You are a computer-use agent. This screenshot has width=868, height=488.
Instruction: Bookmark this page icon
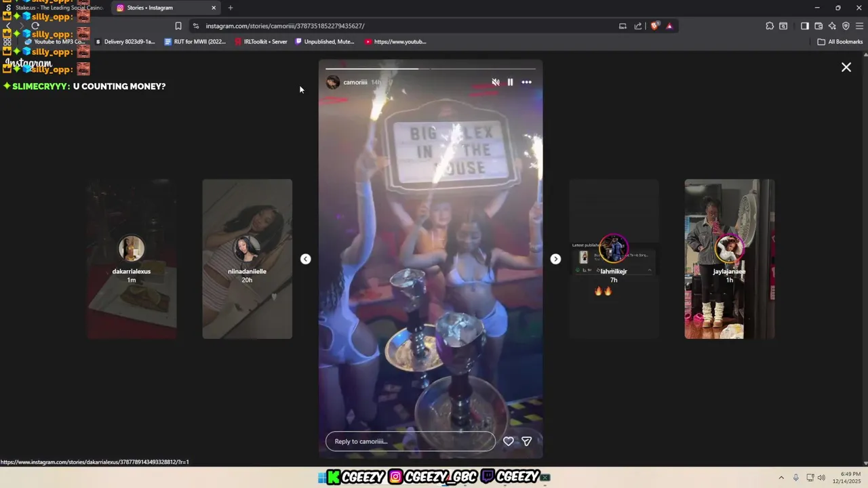pos(178,26)
